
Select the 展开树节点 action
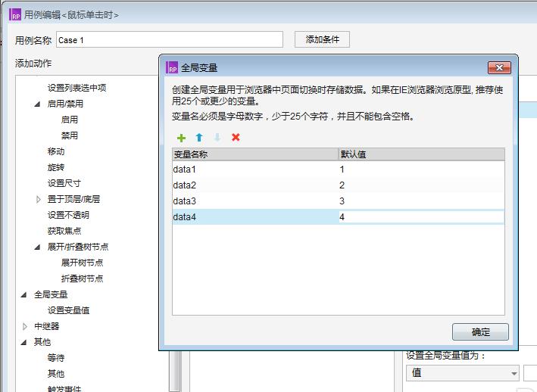[82, 263]
